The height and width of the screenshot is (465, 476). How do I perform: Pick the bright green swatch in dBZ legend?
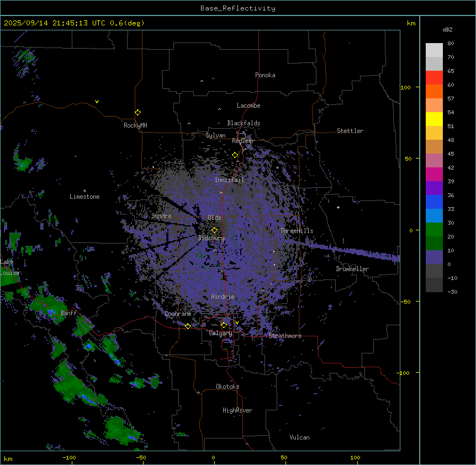(x=434, y=230)
